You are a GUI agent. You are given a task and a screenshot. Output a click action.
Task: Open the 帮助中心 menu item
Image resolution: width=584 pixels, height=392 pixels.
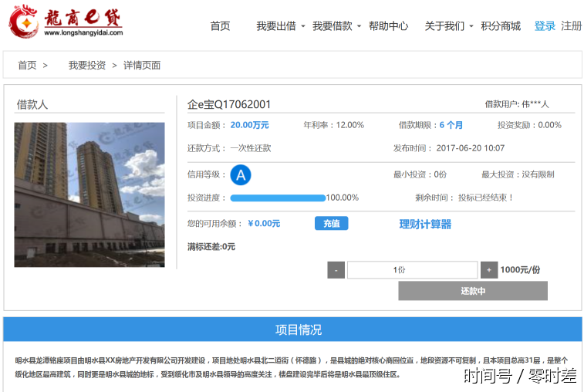[x=388, y=26]
